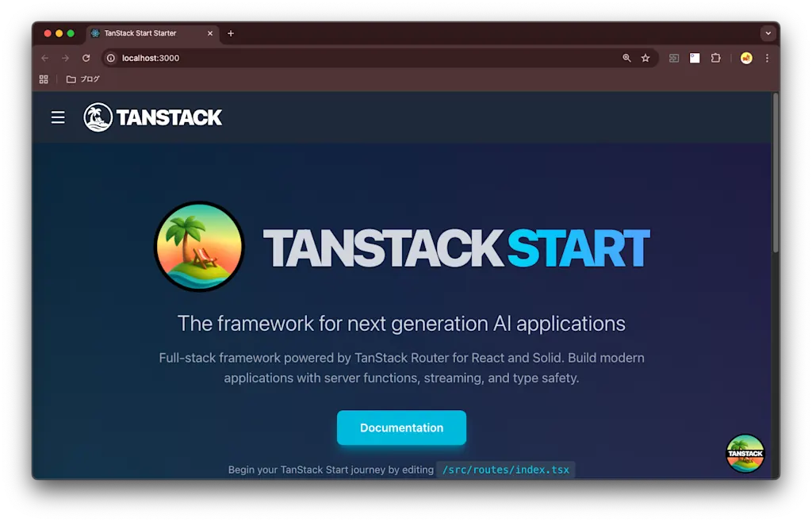Click the page vertical scrollbar thumb

tap(776, 174)
